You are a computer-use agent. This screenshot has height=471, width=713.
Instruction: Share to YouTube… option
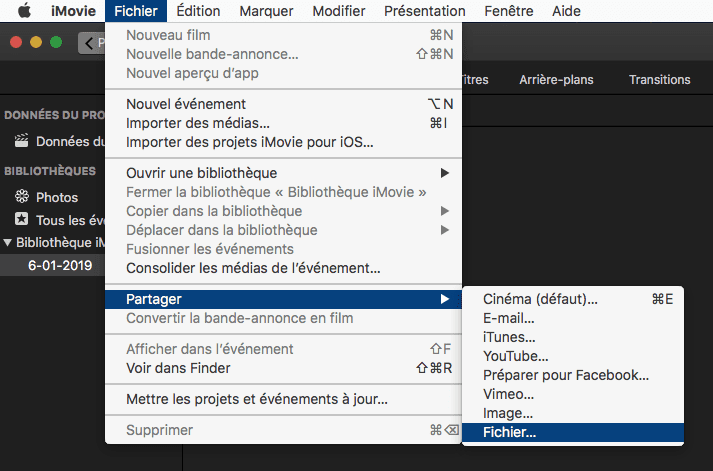click(x=573, y=356)
